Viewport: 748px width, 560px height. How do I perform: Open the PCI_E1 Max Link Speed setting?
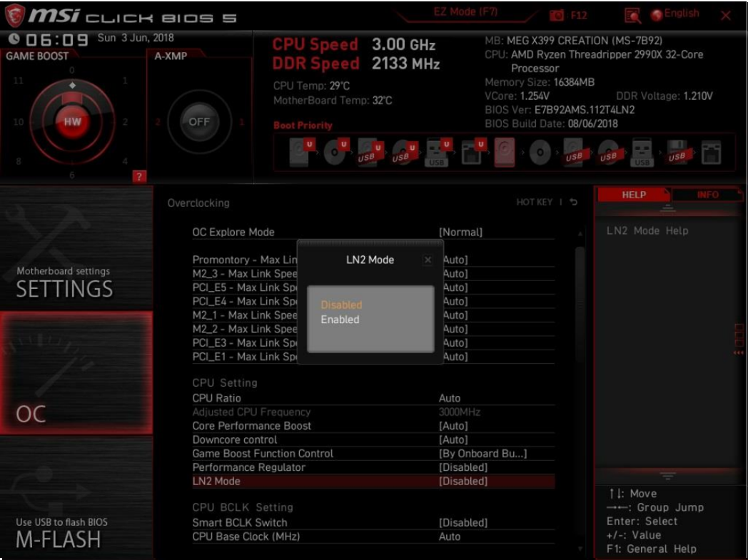pyautogui.click(x=373, y=357)
